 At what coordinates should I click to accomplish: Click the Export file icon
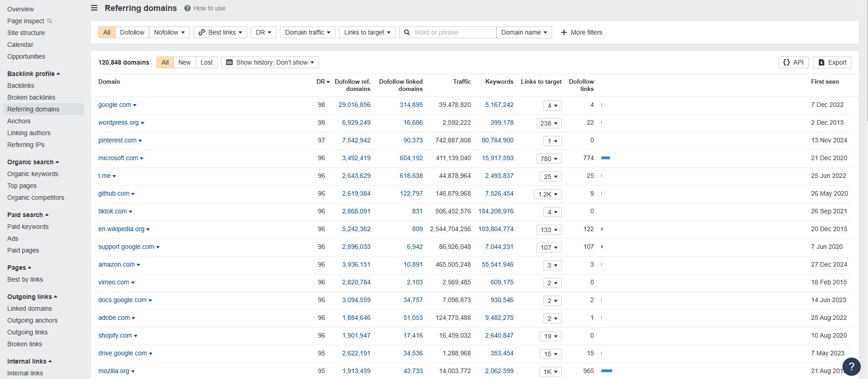point(822,62)
